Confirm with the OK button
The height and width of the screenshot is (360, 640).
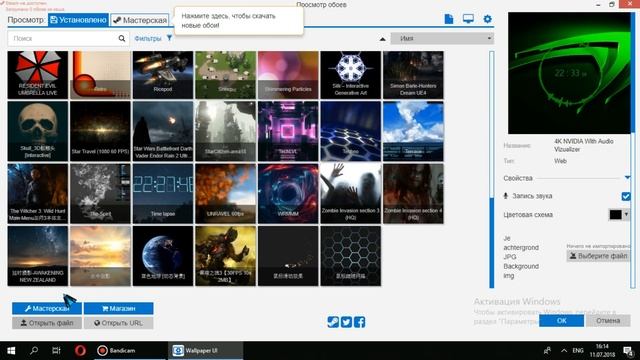pyautogui.click(x=561, y=320)
